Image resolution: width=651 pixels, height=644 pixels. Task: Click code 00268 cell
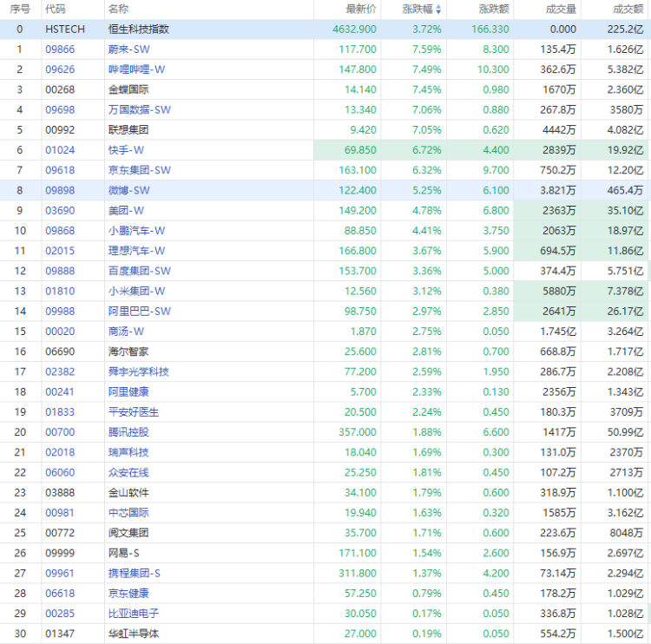[60, 89]
